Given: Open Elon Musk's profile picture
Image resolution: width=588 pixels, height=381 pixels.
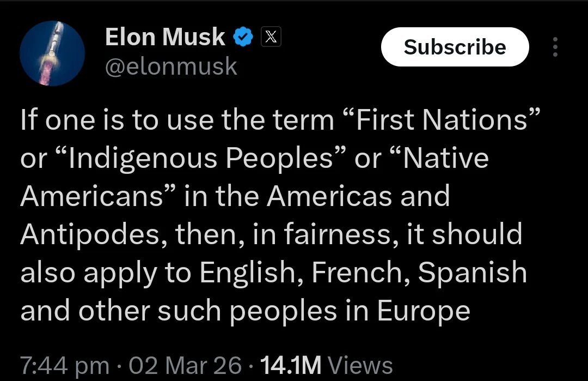Looking at the screenshot, I should click(52, 53).
